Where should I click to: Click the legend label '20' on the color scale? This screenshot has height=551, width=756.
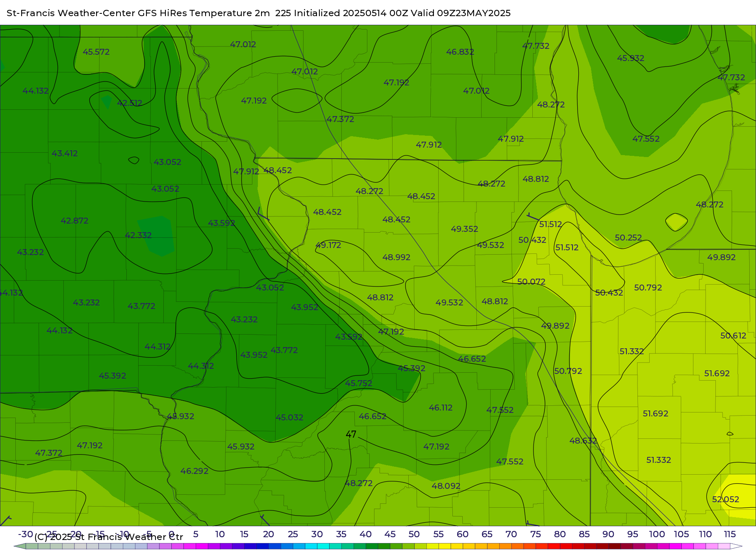tap(268, 534)
